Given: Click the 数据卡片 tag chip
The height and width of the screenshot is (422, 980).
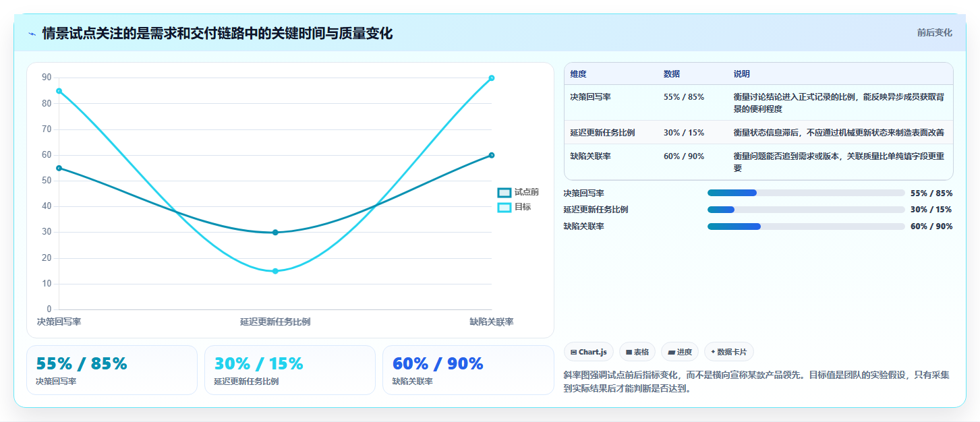Looking at the screenshot, I should point(729,352).
